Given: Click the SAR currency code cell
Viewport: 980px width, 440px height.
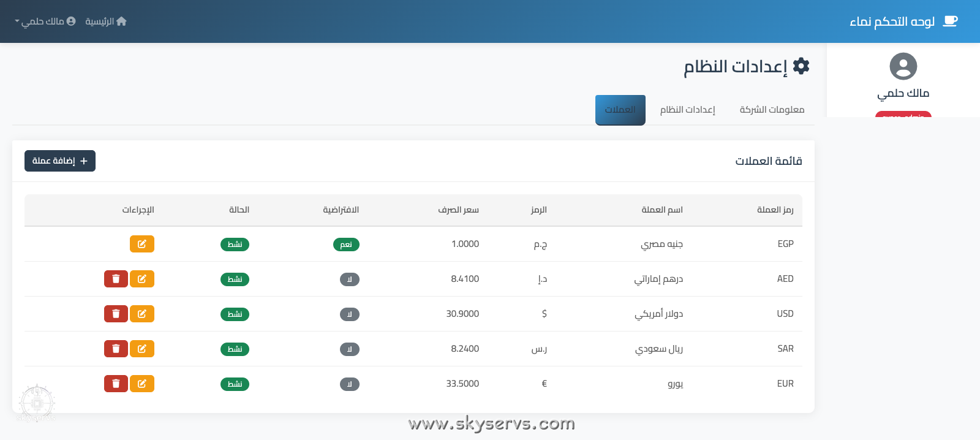Looking at the screenshot, I should coord(785,349).
